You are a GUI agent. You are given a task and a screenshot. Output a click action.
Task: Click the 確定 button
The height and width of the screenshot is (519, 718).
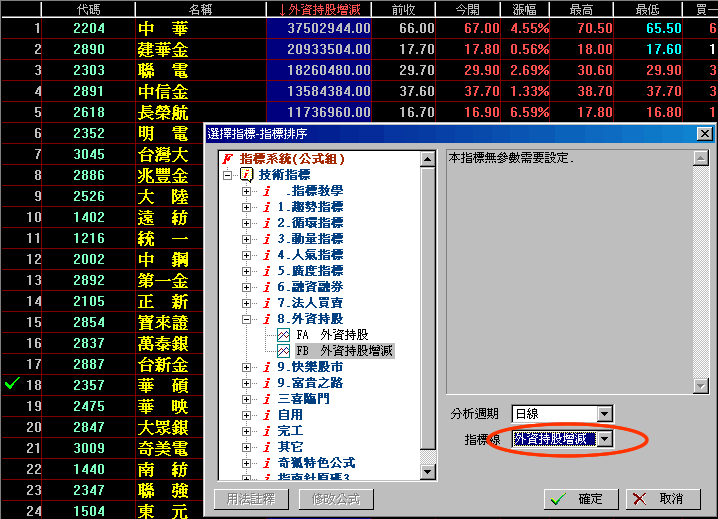coord(581,499)
